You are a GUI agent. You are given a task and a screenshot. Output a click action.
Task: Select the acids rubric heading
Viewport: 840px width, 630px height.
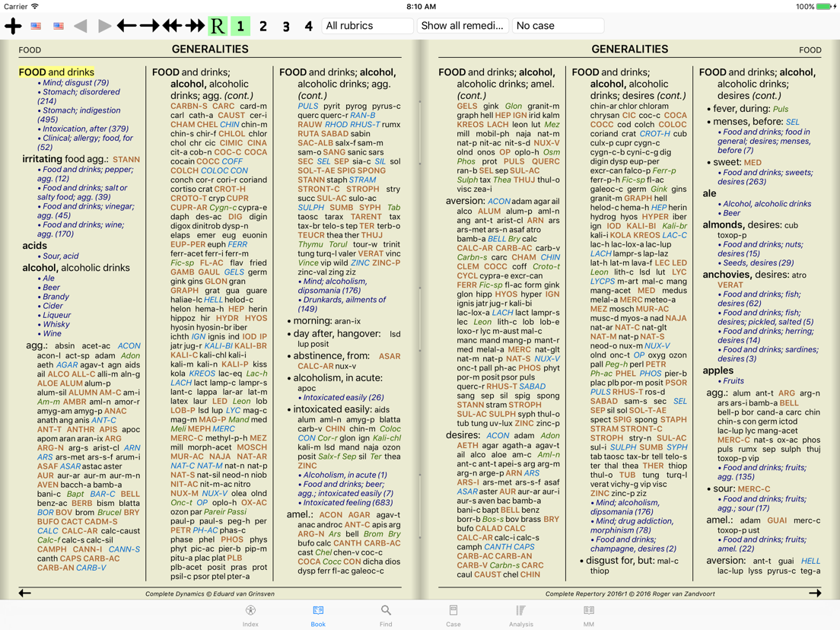[34, 246]
